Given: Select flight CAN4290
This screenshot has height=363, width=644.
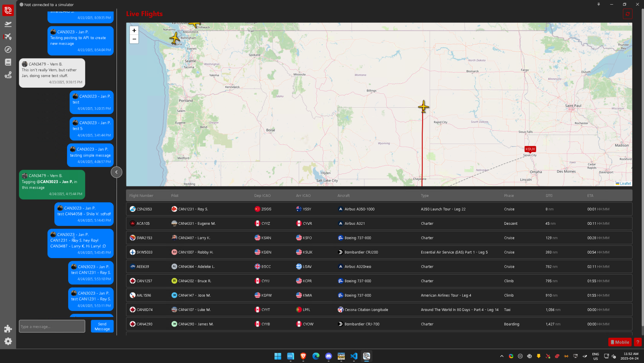Looking at the screenshot, I should click(x=379, y=324).
